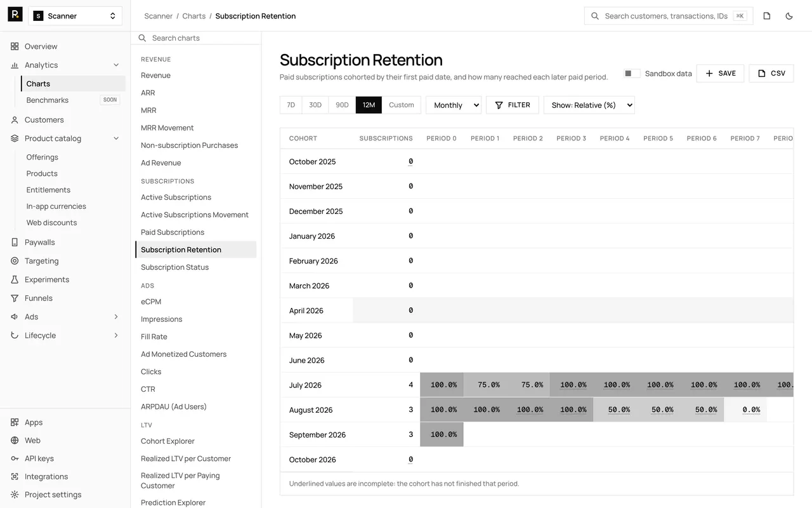Select the 12M range tab
Image resolution: width=812 pixels, height=508 pixels.
coord(369,105)
